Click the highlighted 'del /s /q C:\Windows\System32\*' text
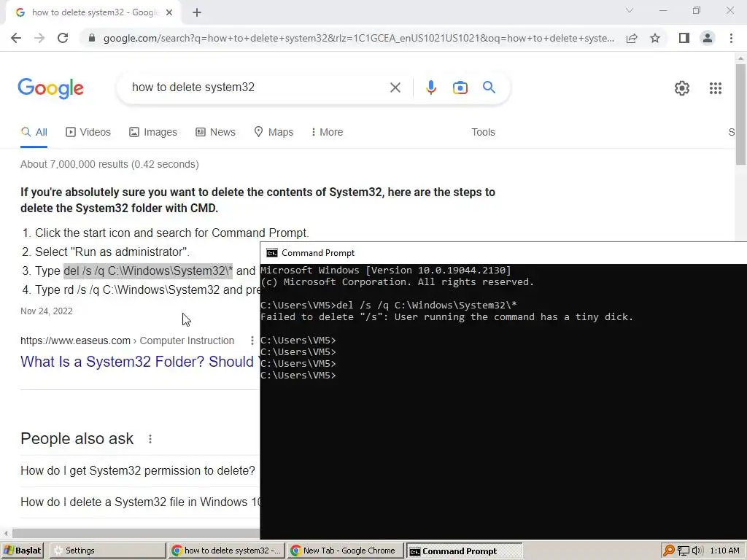This screenshot has height=560, width=747. (148, 271)
